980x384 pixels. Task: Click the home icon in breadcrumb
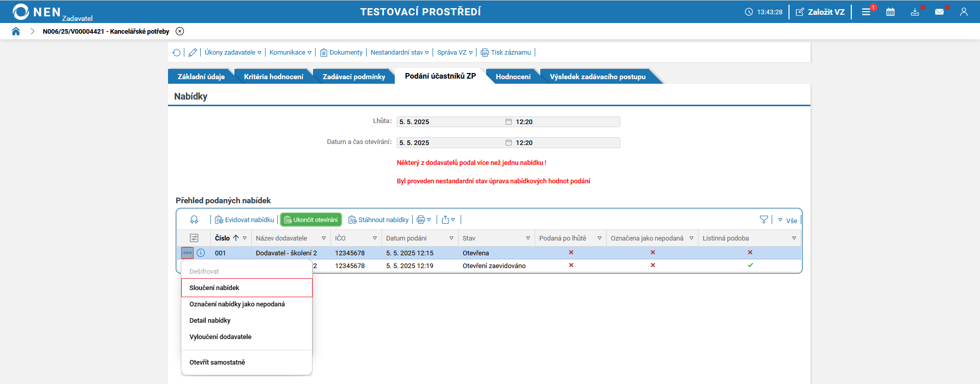(16, 31)
